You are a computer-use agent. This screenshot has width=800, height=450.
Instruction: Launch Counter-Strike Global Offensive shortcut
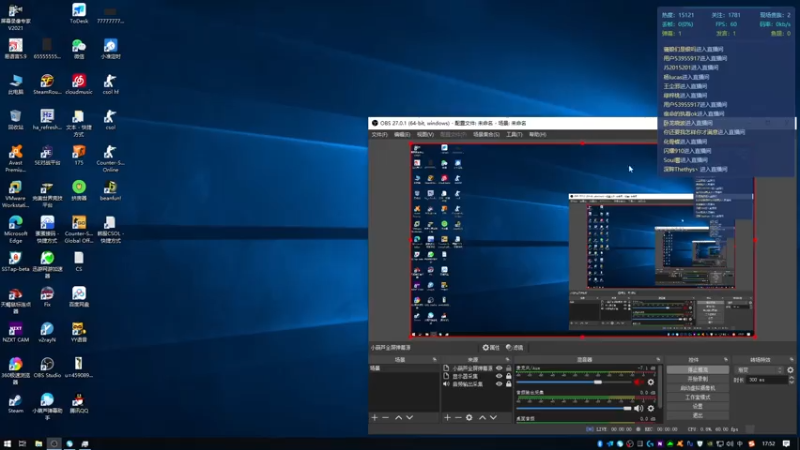(79, 229)
